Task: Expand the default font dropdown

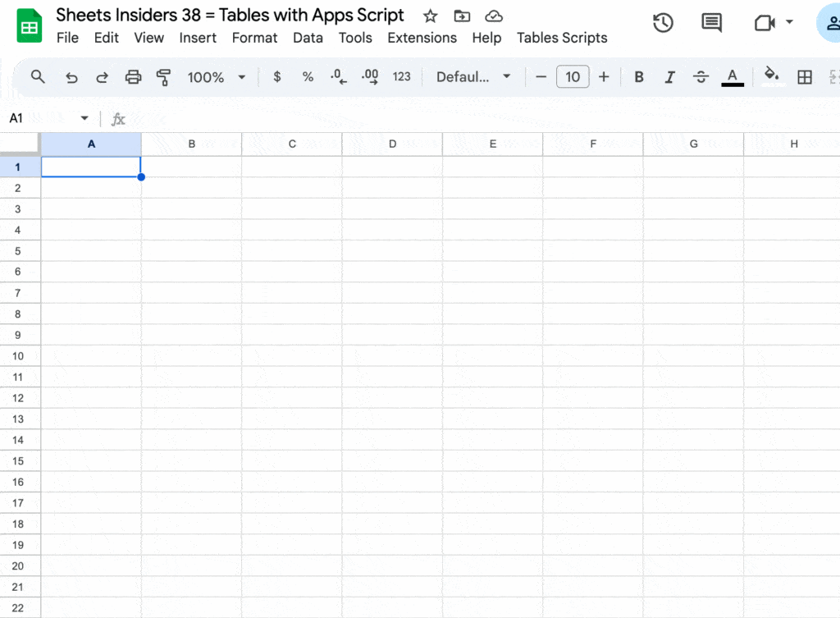Action: (473, 77)
